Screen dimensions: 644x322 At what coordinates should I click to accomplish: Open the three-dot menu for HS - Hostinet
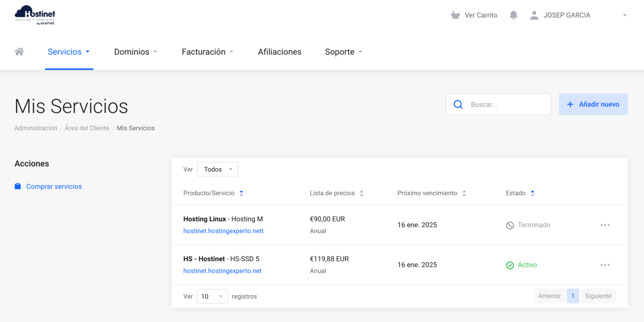(x=605, y=265)
